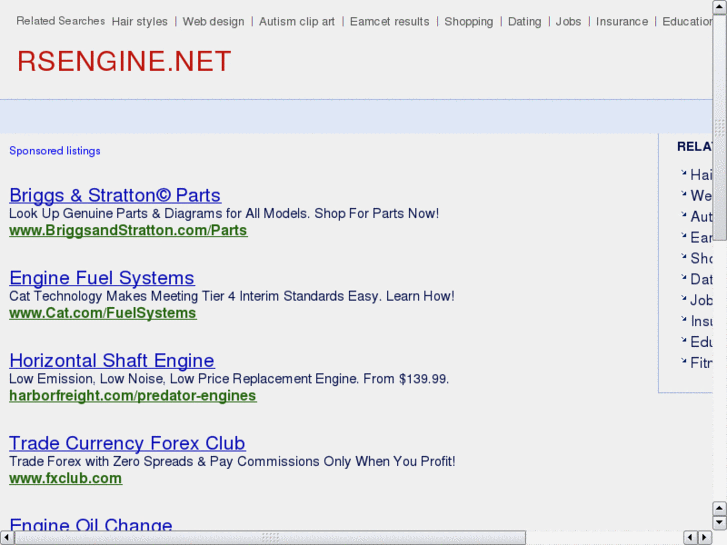This screenshot has height=545, width=727.
Task: Open the Dating related search link
Action: click(524, 22)
